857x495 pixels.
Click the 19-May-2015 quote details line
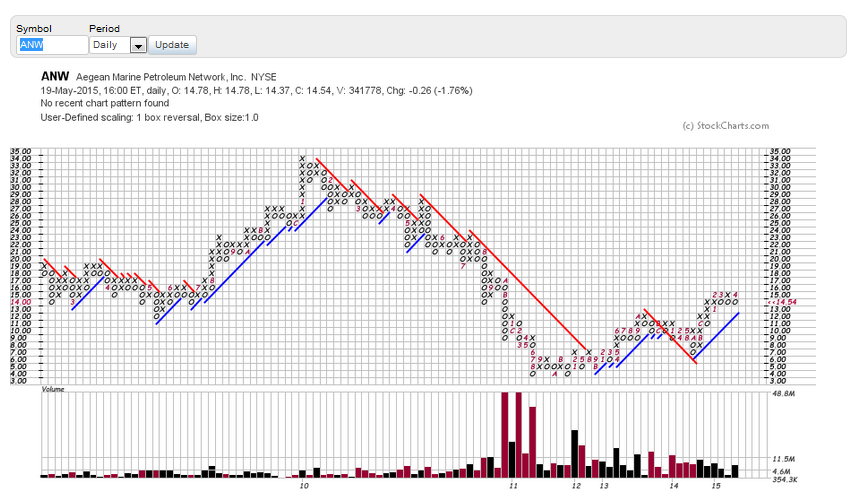pyautogui.click(x=256, y=91)
